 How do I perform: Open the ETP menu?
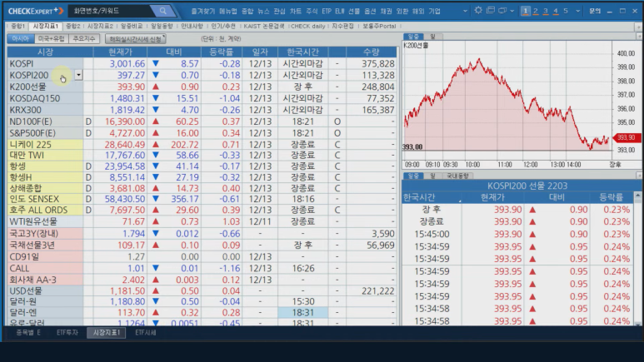(x=327, y=11)
